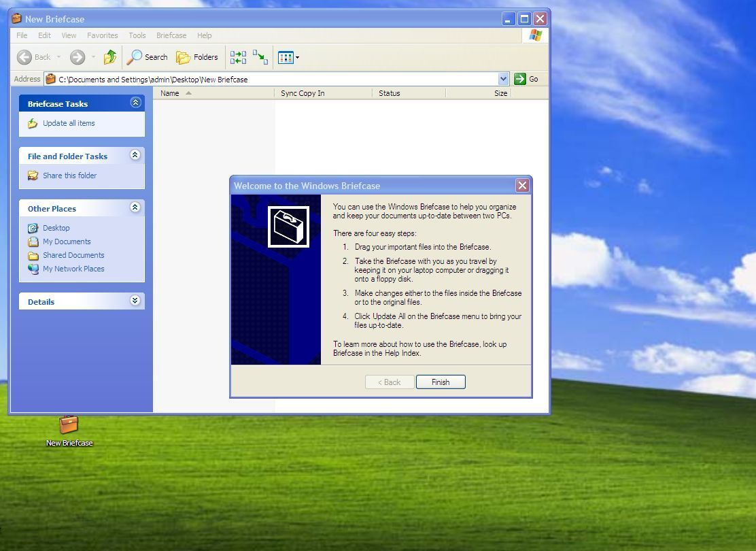Click the Share this folder link

click(x=70, y=175)
